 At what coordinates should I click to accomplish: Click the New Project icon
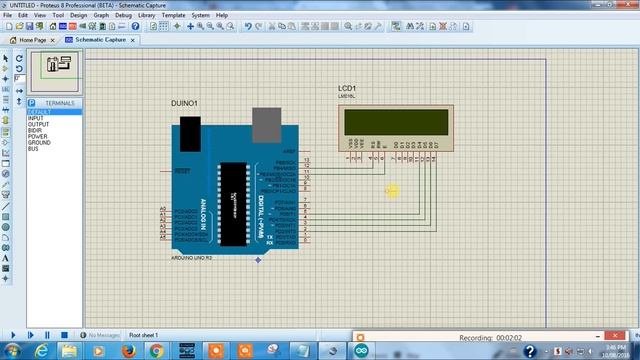pos(9,27)
